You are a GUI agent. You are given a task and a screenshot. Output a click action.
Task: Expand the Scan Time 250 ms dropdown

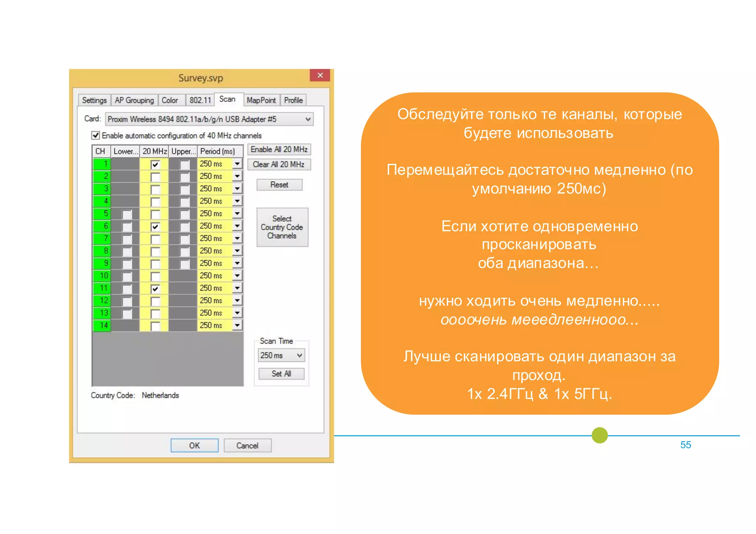click(299, 355)
